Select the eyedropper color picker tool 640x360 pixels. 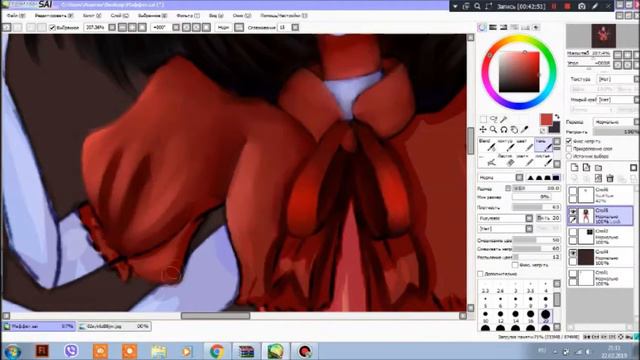[x=525, y=129]
